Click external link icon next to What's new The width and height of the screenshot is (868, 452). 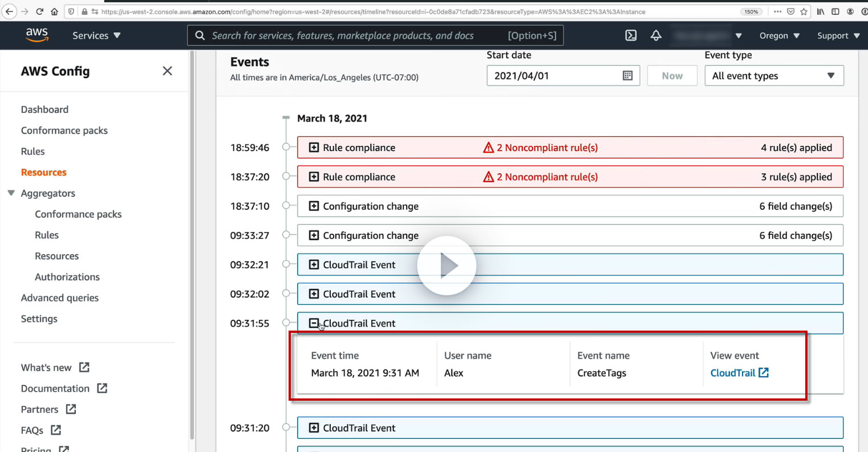[84, 367]
